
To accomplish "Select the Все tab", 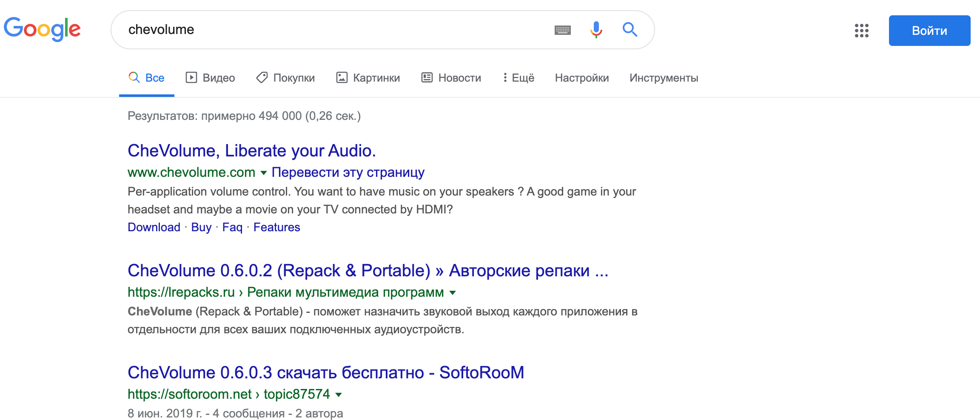I will point(146,78).
